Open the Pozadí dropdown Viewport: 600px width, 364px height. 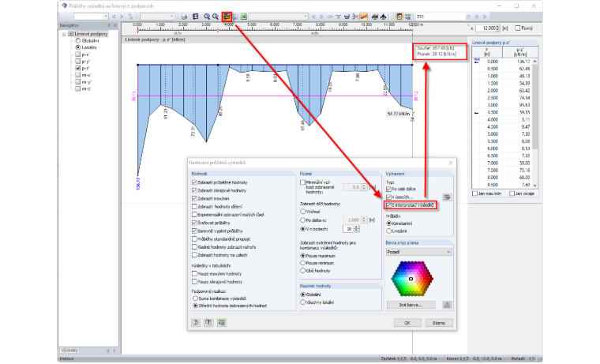click(x=419, y=252)
